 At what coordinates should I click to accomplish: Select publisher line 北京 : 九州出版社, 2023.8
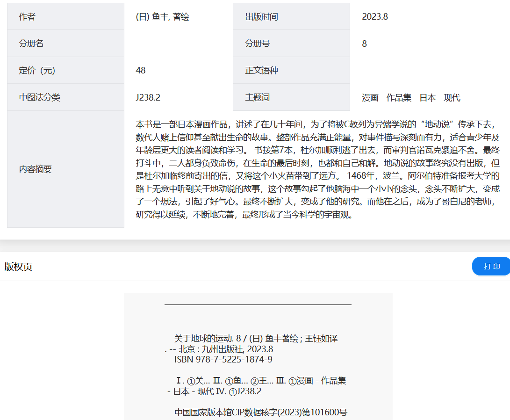[219, 349]
